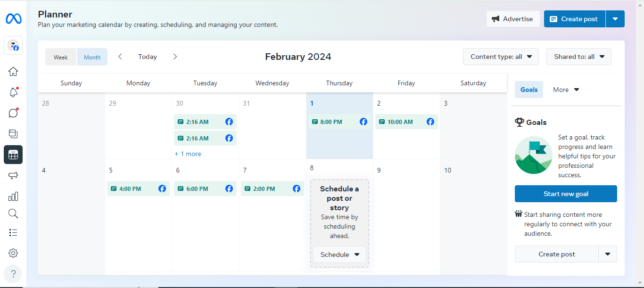
Task: Switch calendar to Month view
Action: (x=92, y=57)
